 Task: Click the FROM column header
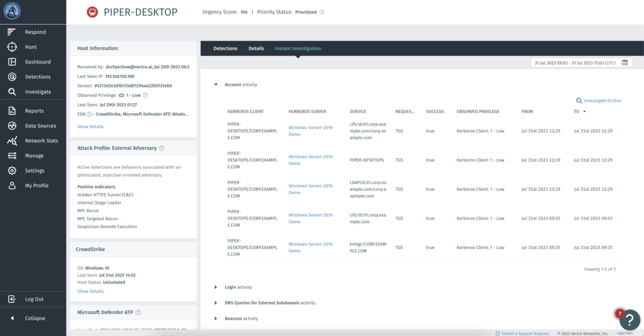[527, 111]
